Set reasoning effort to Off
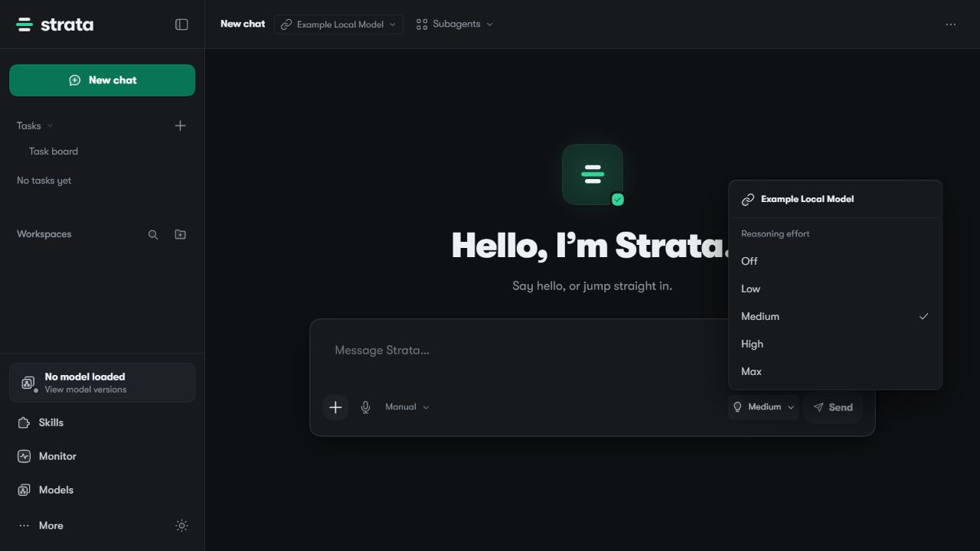Screen dimensions: 980x551 (x=835, y=261)
